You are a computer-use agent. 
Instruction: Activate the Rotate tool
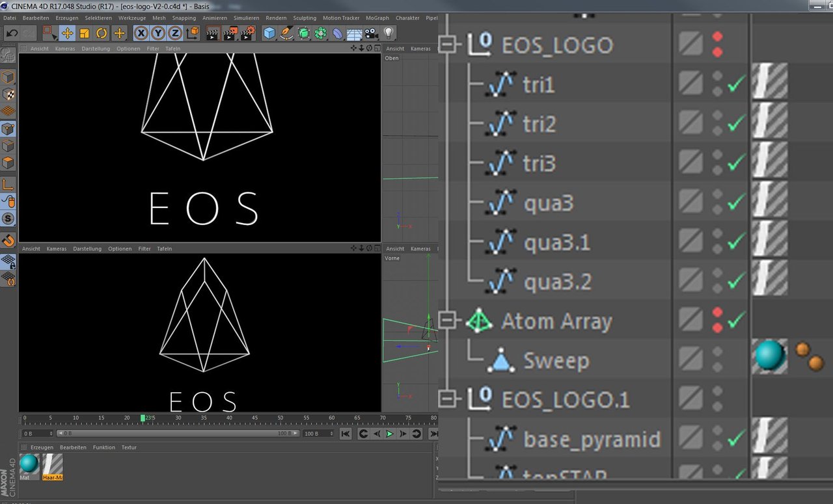click(x=102, y=33)
